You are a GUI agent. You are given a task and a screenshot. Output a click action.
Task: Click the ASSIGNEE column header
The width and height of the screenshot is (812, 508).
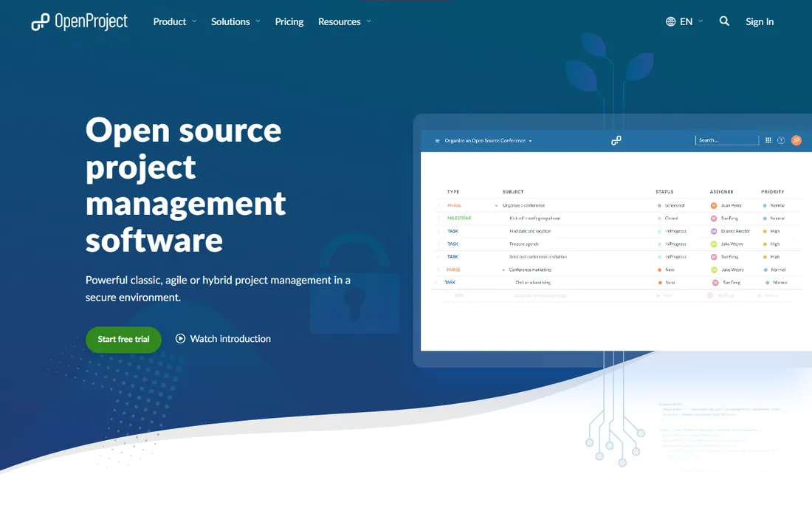click(721, 191)
